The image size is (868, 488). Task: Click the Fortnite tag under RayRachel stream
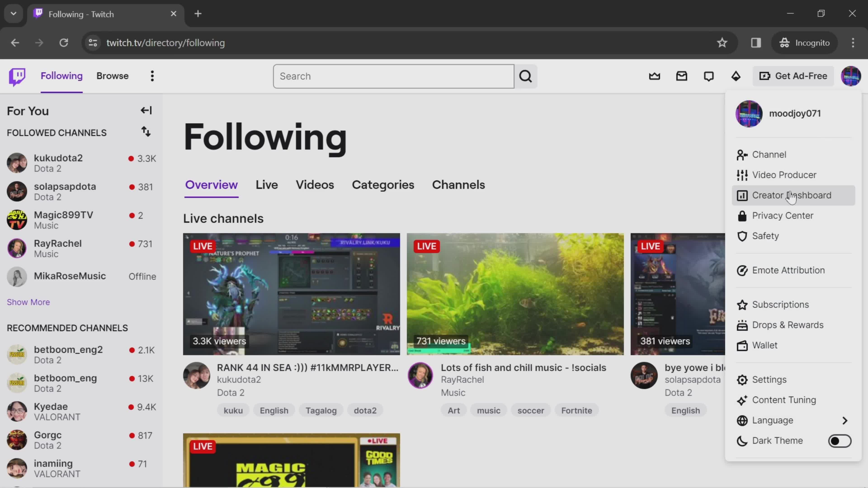pyautogui.click(x=576, y=411)
